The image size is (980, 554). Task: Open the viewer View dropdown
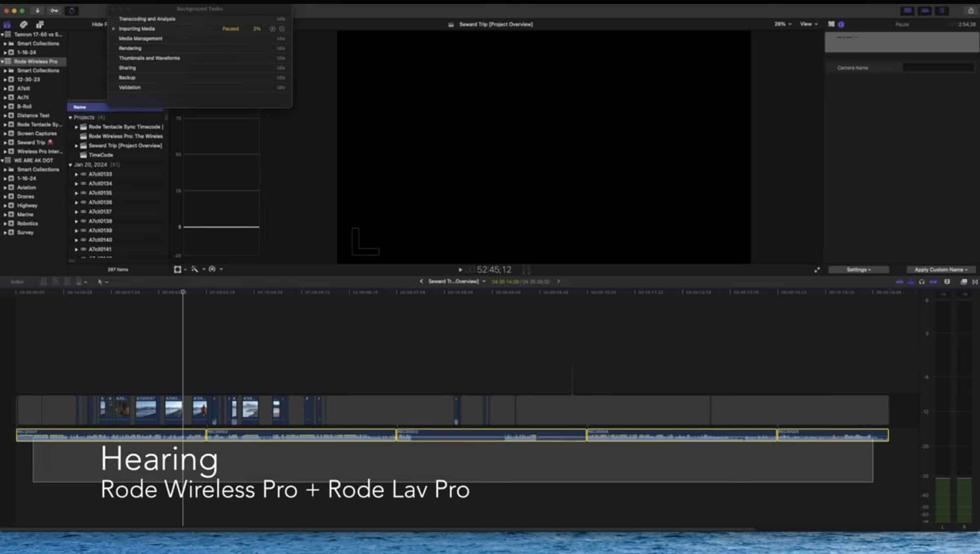[808, 24]
